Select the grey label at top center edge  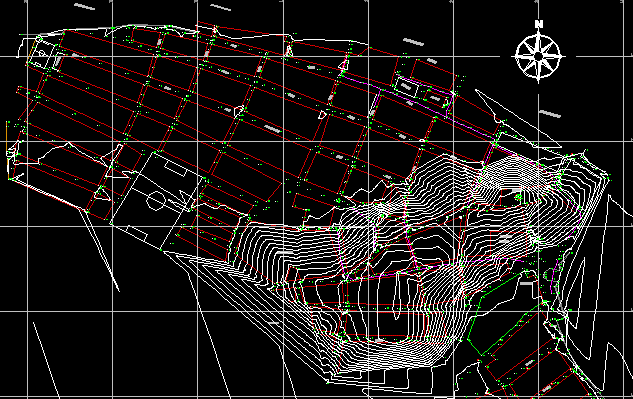point(221,7)
